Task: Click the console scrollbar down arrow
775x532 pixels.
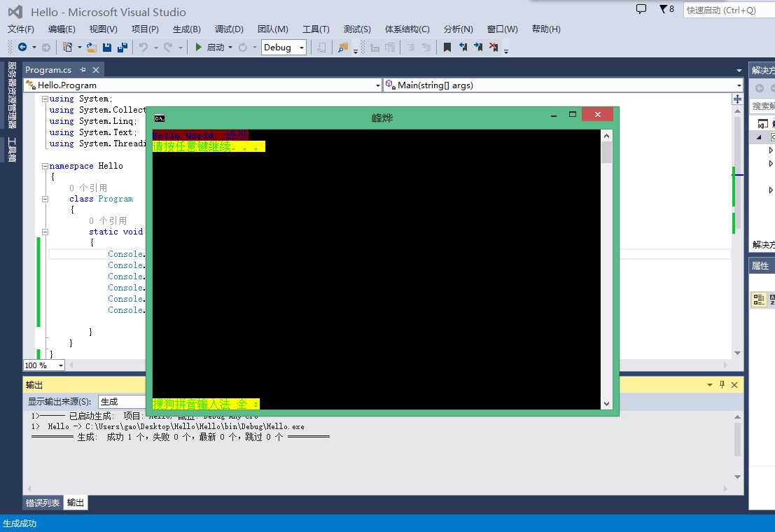Action: [x=606, y=404]
